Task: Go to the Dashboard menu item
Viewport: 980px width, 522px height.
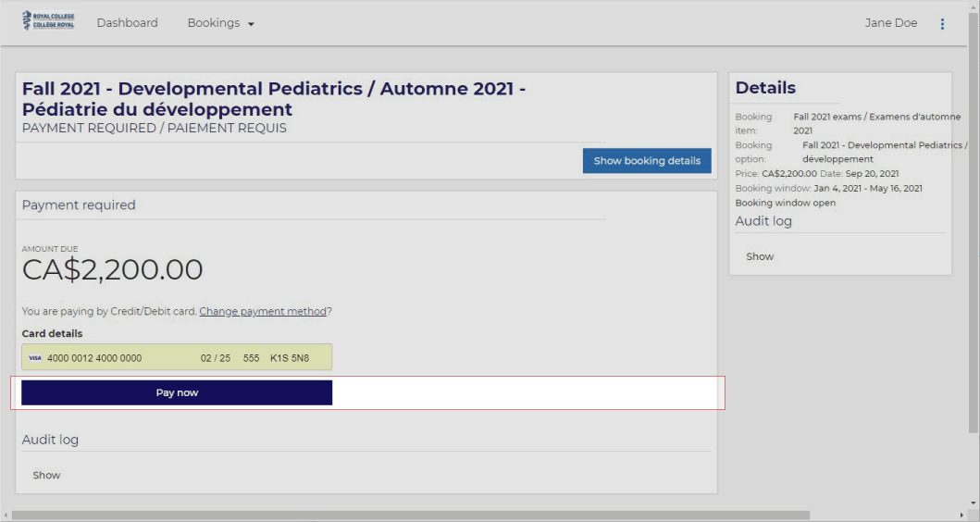Action: tap(127, 23)
